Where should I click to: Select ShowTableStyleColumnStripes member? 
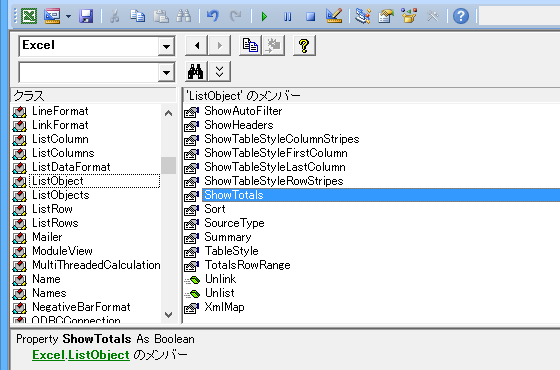281,139
